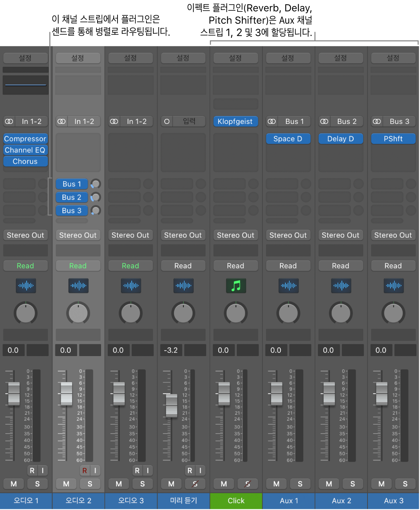Open the Stereo Out output menu on Aux 1
This screenshot has height=510, width=420.
288,235
